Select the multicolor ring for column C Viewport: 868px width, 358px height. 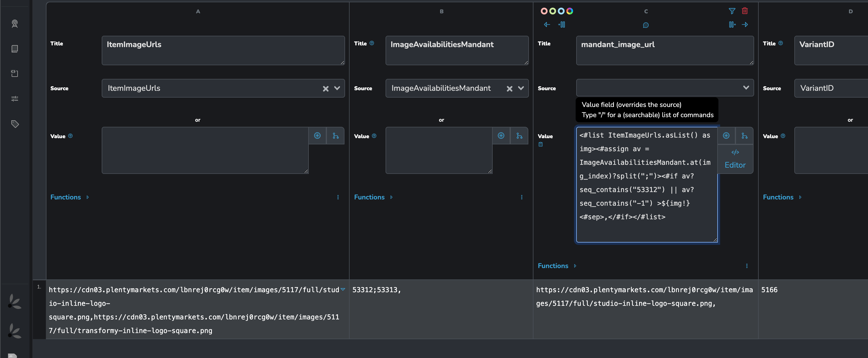[x=569, y=11]
